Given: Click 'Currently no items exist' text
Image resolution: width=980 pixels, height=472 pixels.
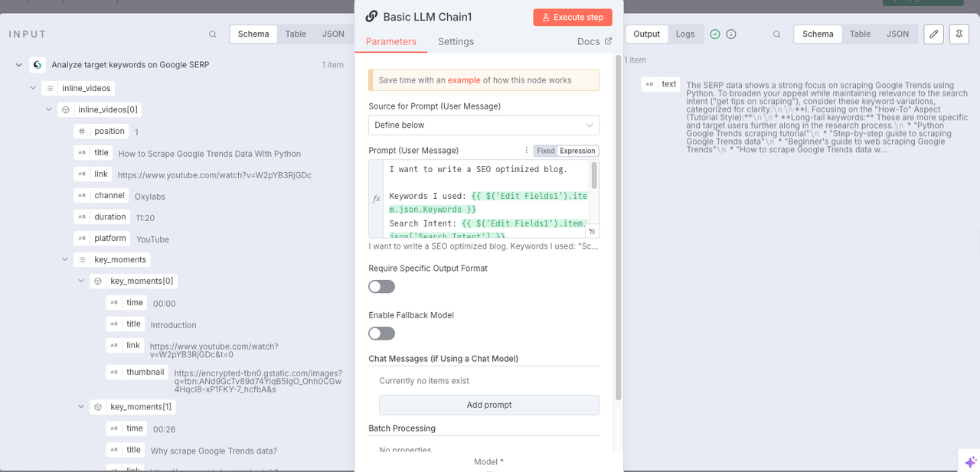Looking at the screenshot, I should pos(424,381).
